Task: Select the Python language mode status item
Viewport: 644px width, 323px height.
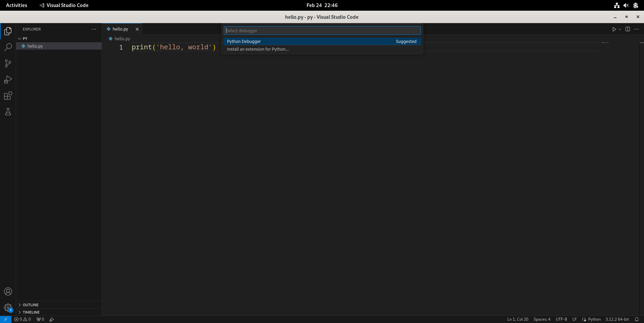Action: pos(594,319)
